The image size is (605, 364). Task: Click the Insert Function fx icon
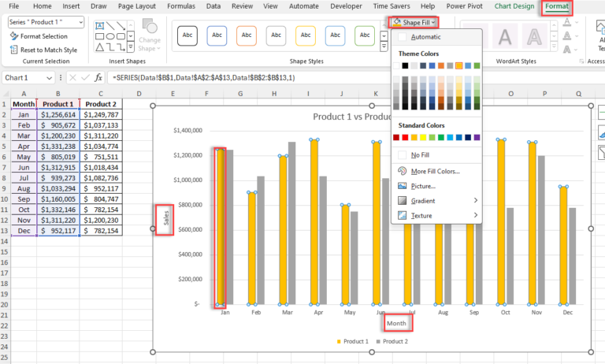click(98, 77)
